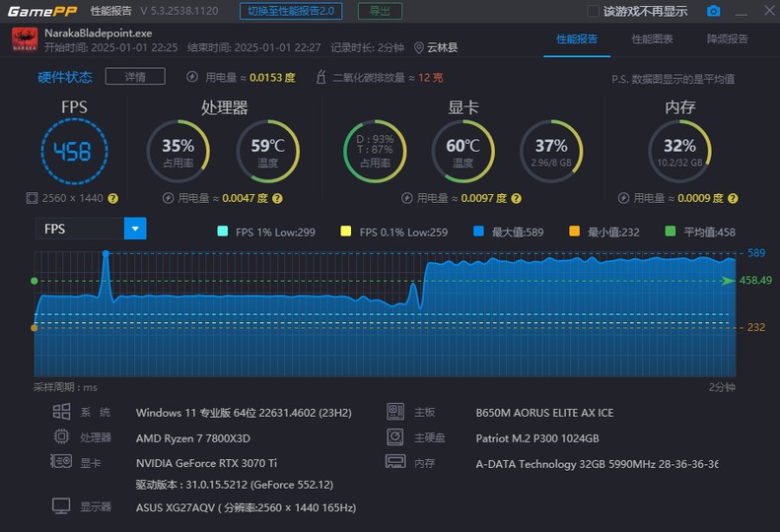Screen dimensions: 780x532
Task: Click the peak FPS marker on chart
Action: point(106,253)
